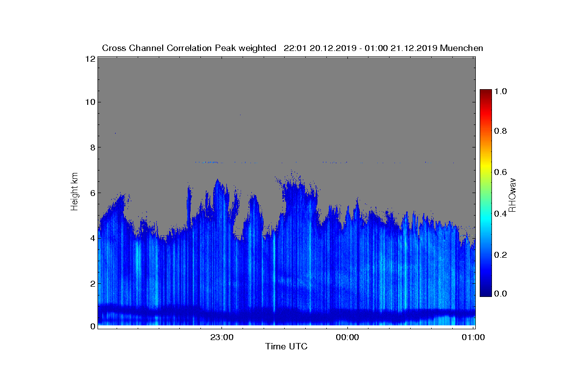Viewport: 588px width, 392px height.
Task: Click the 6 km height tick label
Action: click(x=92, y=193)
